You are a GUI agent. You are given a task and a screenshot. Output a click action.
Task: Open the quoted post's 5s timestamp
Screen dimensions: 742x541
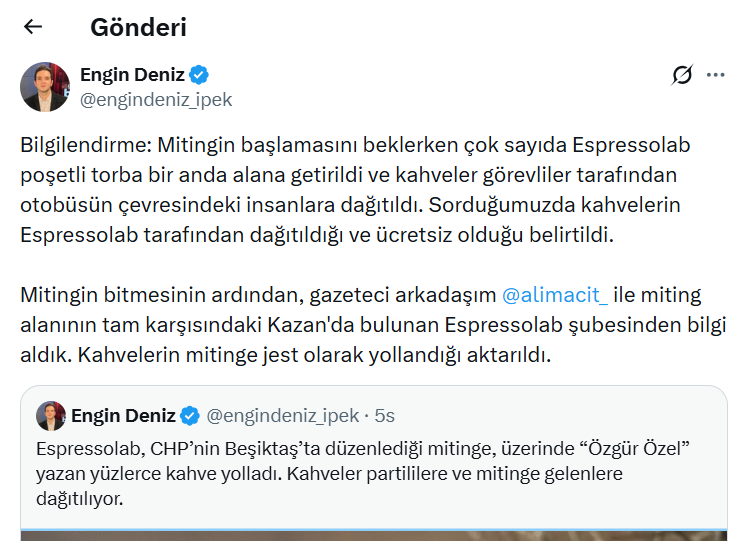coord(384,416)
